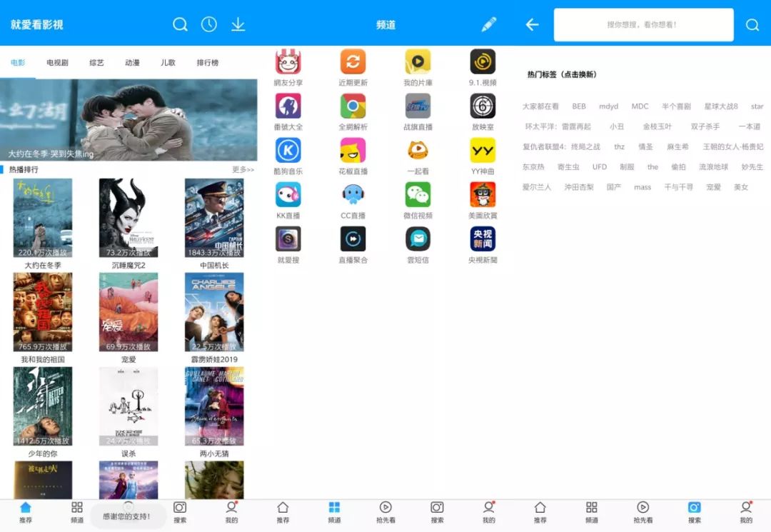This screenshot has height=532, width=771.
Task: Select the 电影 category tab
Action: (x=18, y=62)
